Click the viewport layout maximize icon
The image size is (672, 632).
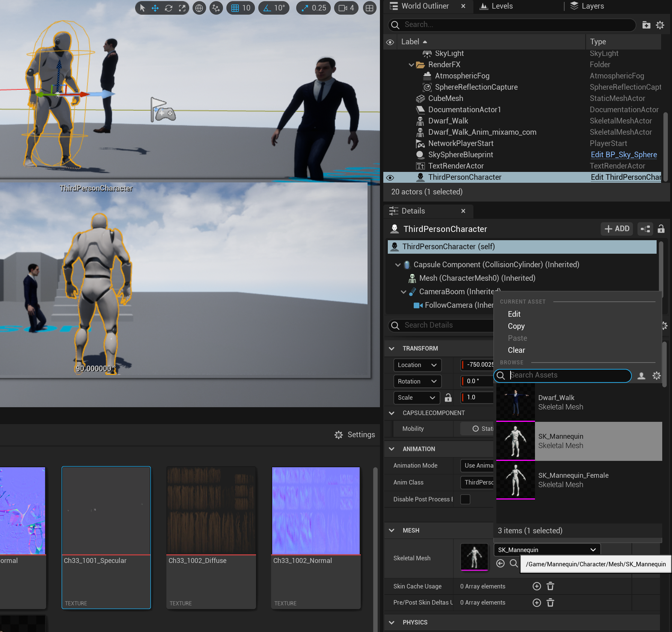pos(369,8)
